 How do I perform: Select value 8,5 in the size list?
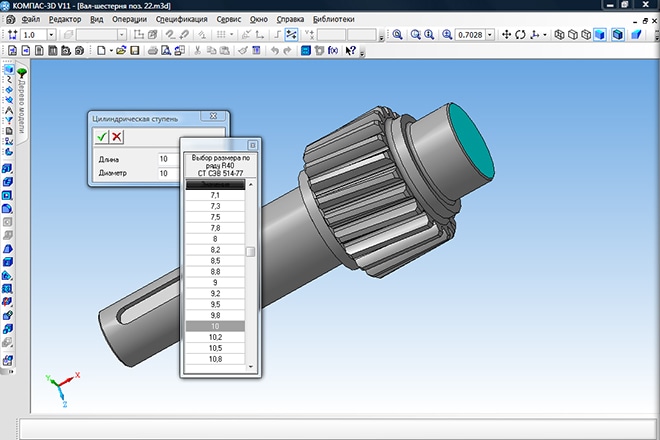[215, 261]
